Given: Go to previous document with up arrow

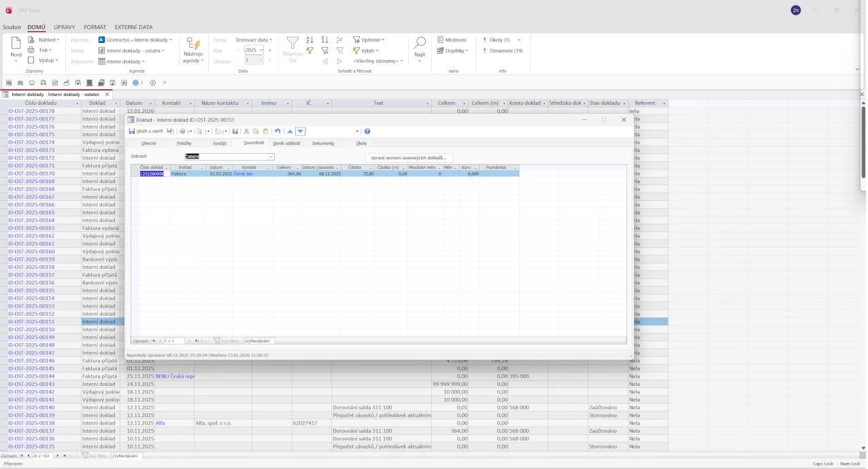Looking at the screenshot, I should pos(290,131).
